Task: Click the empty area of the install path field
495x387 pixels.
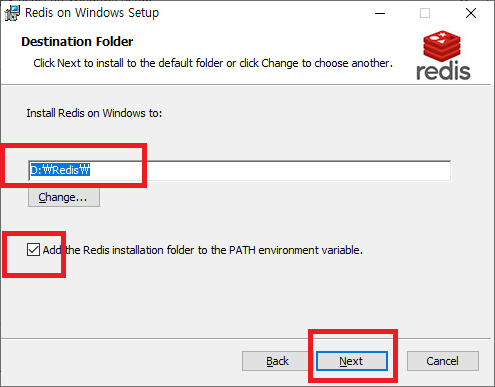Action: 270,171
